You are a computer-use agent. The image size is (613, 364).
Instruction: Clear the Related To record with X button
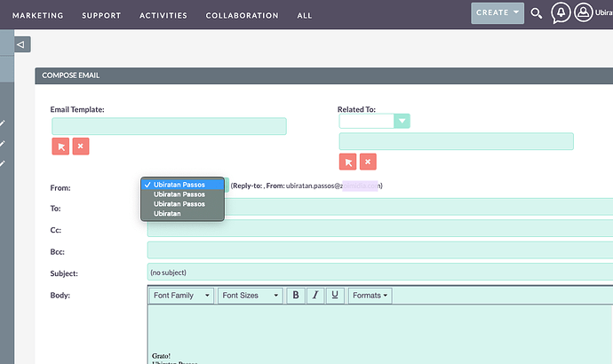[x=368, y=162]
